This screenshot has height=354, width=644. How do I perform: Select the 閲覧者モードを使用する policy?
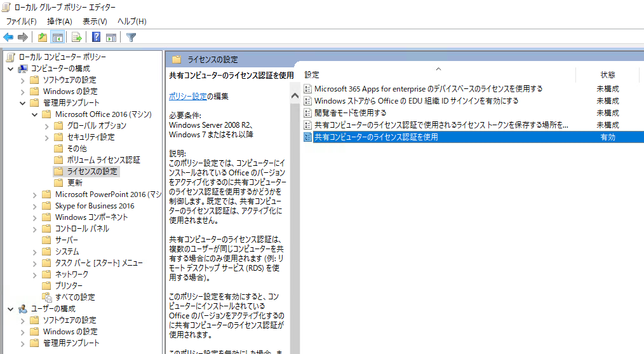(351, 112)
